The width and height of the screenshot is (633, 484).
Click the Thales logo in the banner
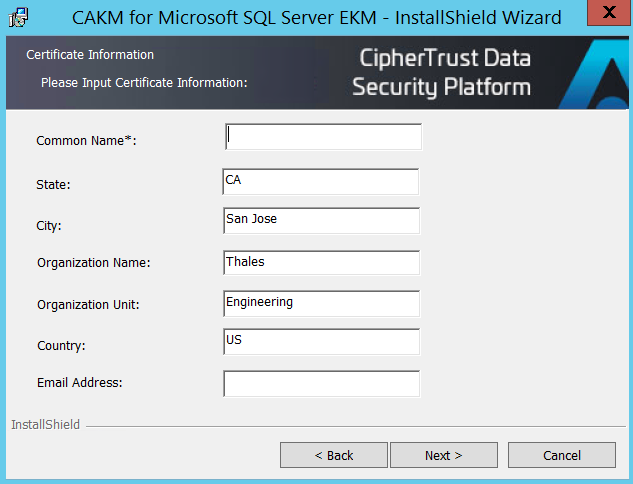tap(598, 76)
